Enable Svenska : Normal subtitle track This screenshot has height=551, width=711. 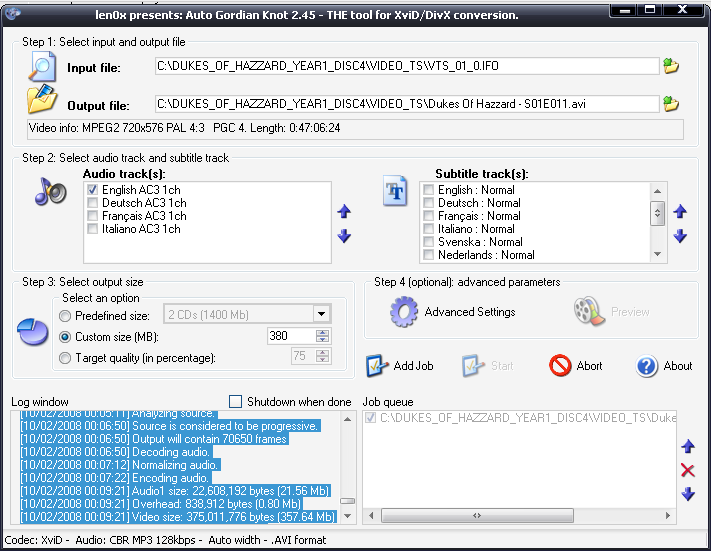tap(429, 242)
